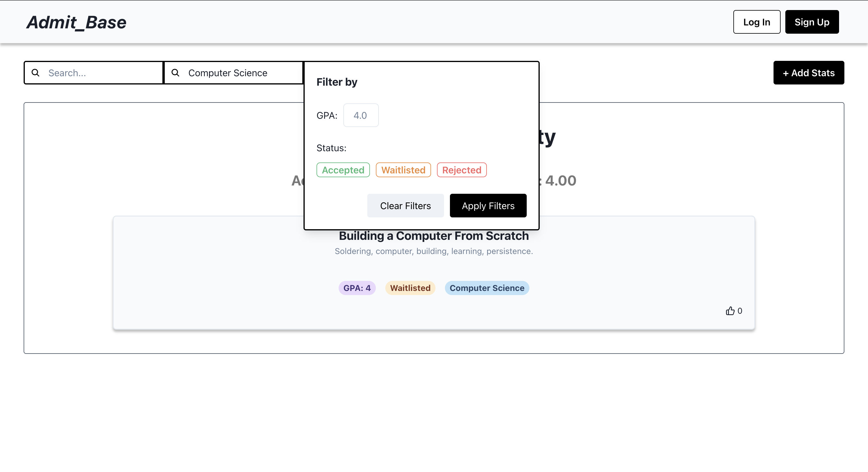Toggle the Waitlisted status filter
The width and height of the screenshot is (868, 472).
[x=403, y=170]
